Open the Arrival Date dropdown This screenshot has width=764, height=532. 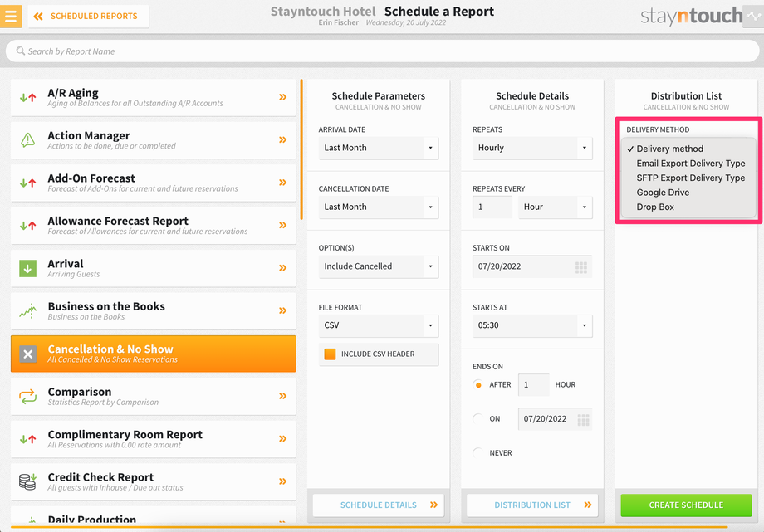379,148
